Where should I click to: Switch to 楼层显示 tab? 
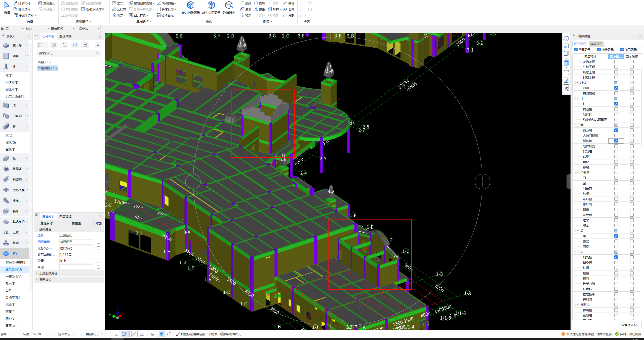pyautogui.click(x=596, y=44)
